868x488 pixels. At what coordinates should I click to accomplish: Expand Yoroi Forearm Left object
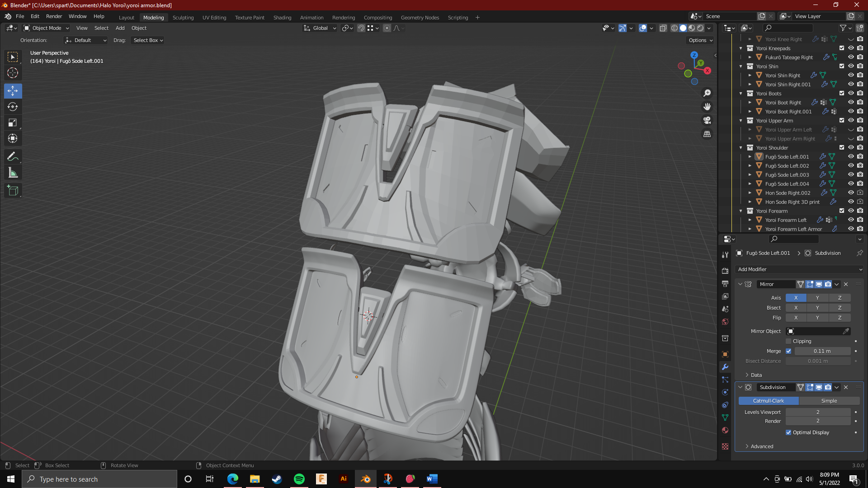tap(750, 220)
